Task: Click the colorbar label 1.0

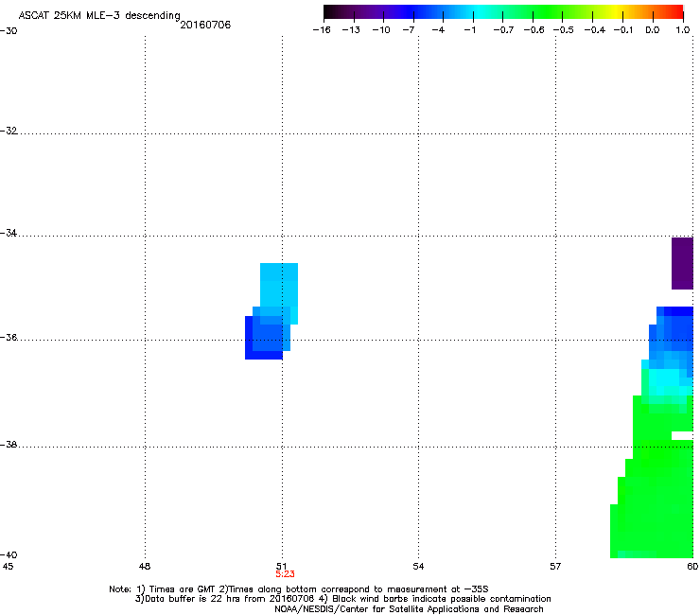Action: click(x=683, y=30)
